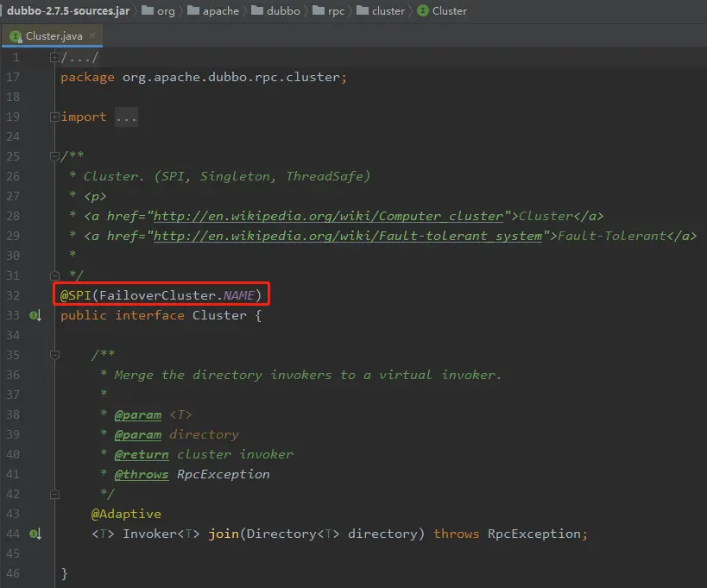
Task: Click the NAME constant reference
Action: (x=239, y=295)
